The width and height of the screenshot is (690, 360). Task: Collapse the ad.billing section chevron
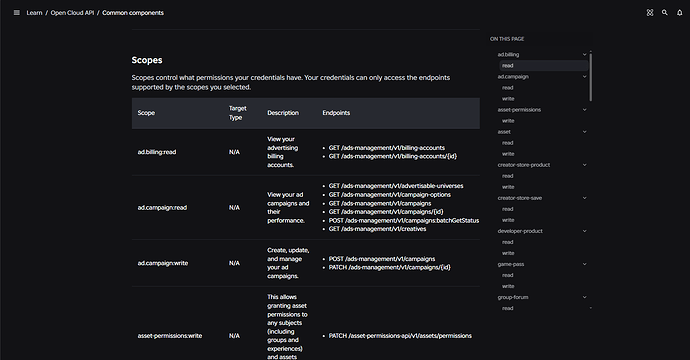tap(584, 55)
